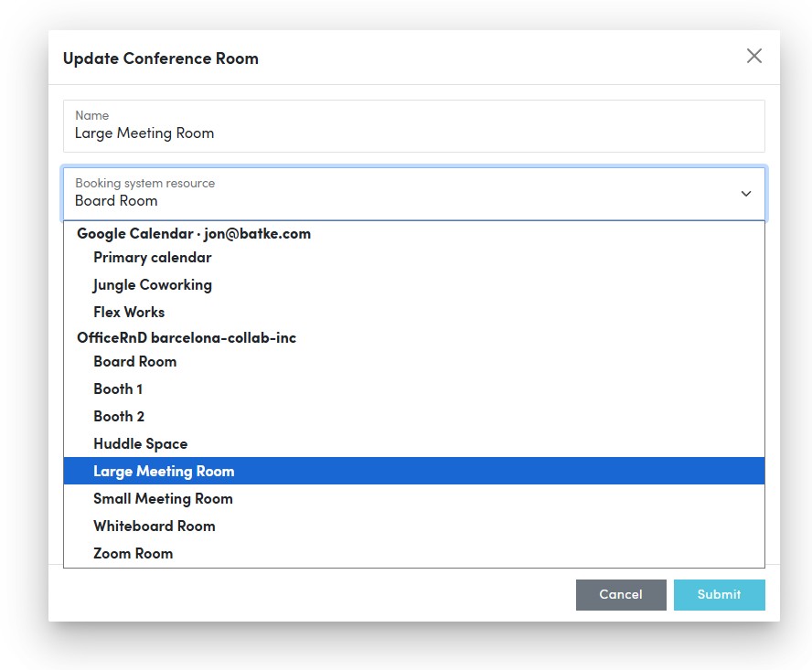Pick Huddle Space as booking resource
This screenshot has height=670, width=812.
click(x=140, y=443)
